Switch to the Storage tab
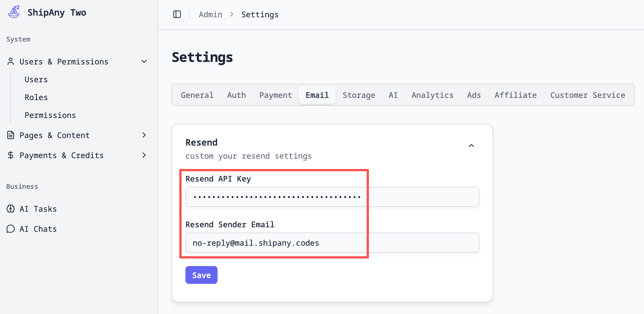This screenshot has width=644, height=314. coord(359,95)
